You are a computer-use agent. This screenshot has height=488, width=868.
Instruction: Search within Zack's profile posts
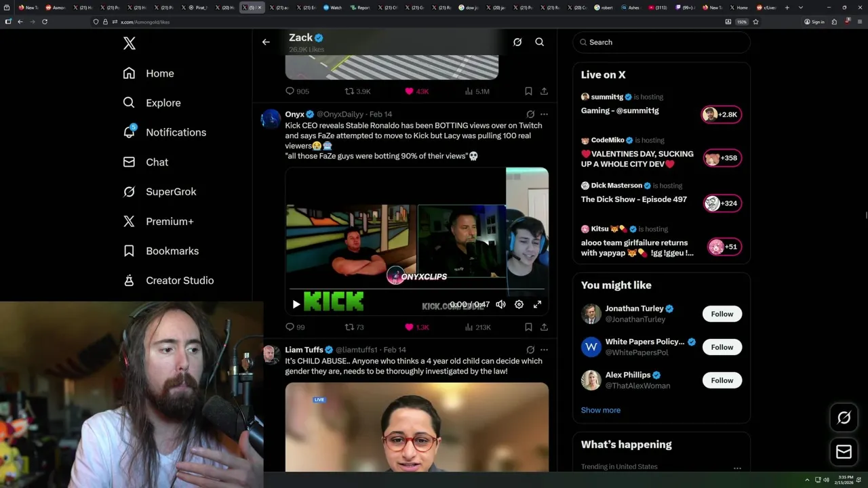[540, 42]
